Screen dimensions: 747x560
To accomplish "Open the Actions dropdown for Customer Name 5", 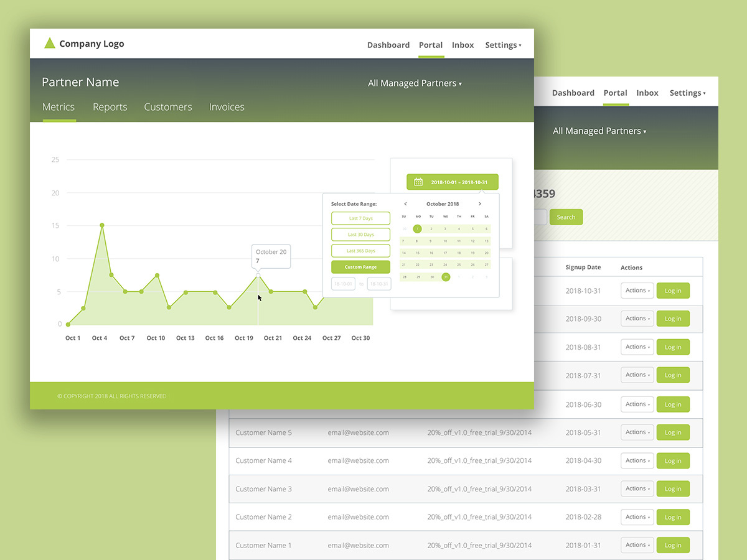I will [636, 432].
